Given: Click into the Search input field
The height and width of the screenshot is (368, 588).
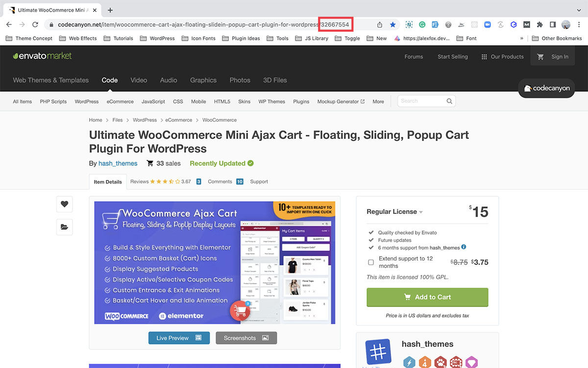Looking at the screenshot, I should 422,101.
